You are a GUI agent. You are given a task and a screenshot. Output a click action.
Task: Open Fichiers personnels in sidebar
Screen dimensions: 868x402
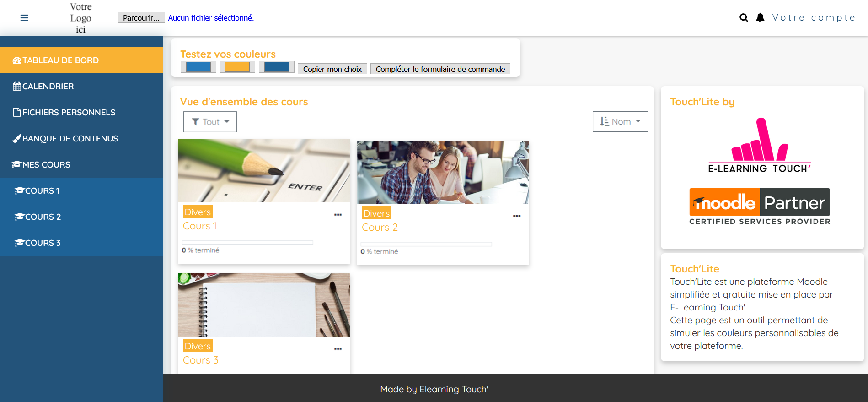click(x=81, y=112)
